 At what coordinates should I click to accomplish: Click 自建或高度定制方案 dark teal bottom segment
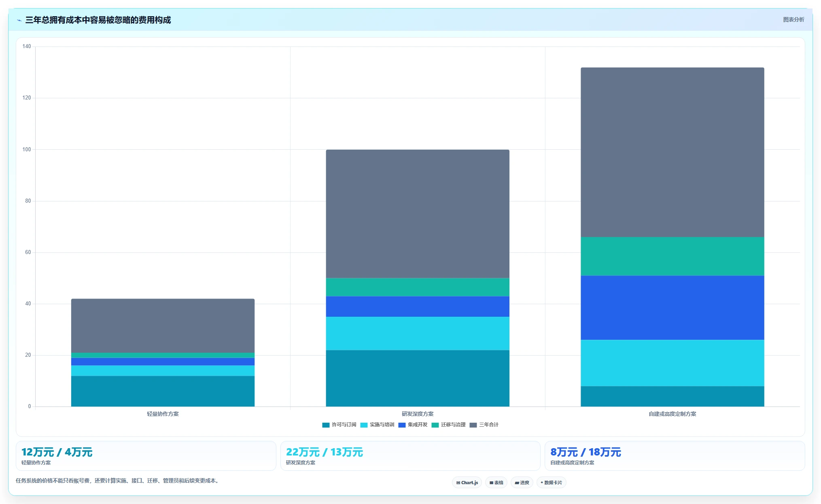click(x=672, y=396)
